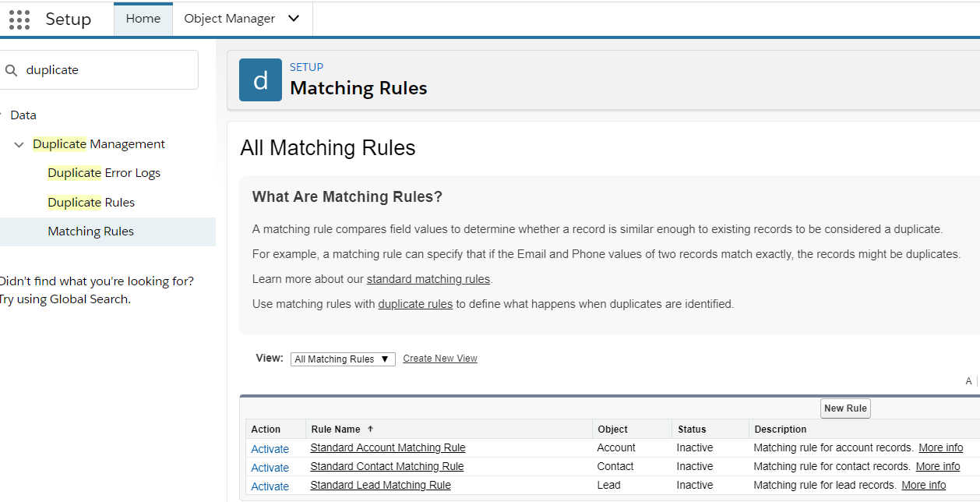This screenshot has width=980, height=502.
Task: Activate the Standard Contact Matching Rule
Action: pyautogui.click(x=270, y=468)
